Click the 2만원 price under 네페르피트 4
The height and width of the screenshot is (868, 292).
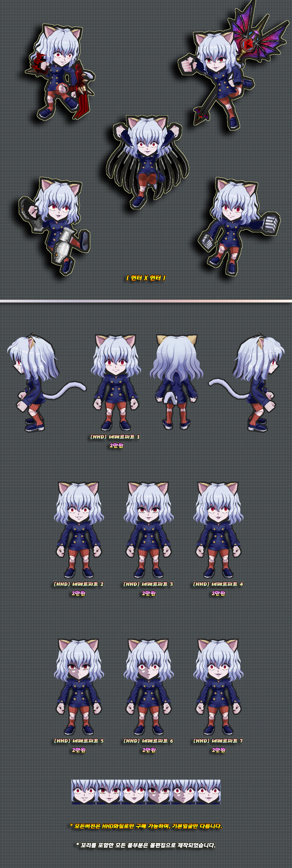(x=218, y=593)
